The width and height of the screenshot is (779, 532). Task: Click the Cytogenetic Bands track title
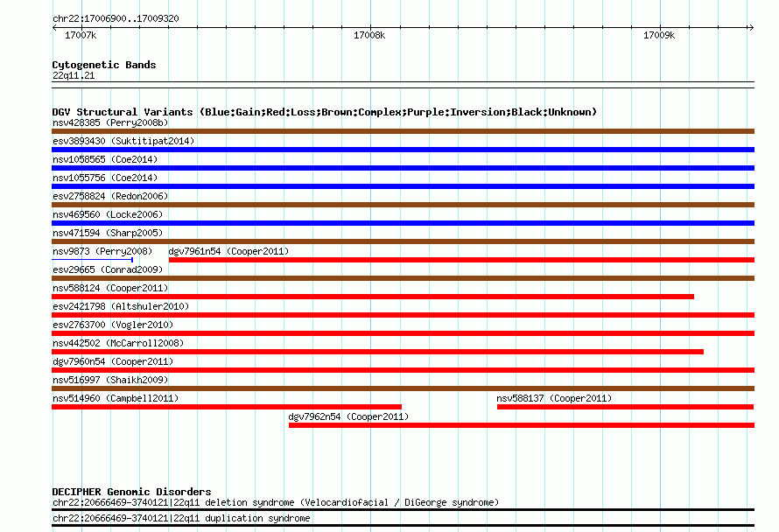pos(104,65)
